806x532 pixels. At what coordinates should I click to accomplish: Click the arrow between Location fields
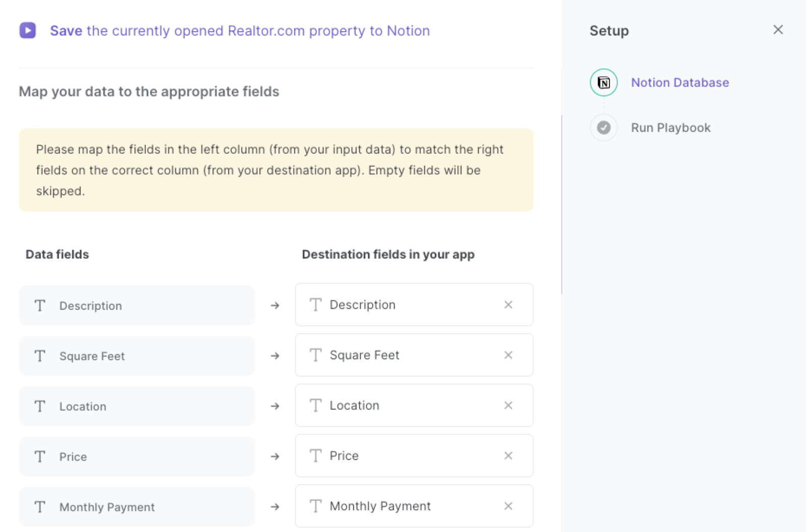[x=275, y=406]
